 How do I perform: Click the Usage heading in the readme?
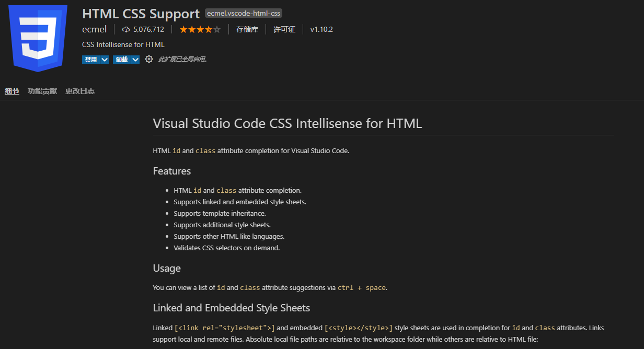(167, 269)
